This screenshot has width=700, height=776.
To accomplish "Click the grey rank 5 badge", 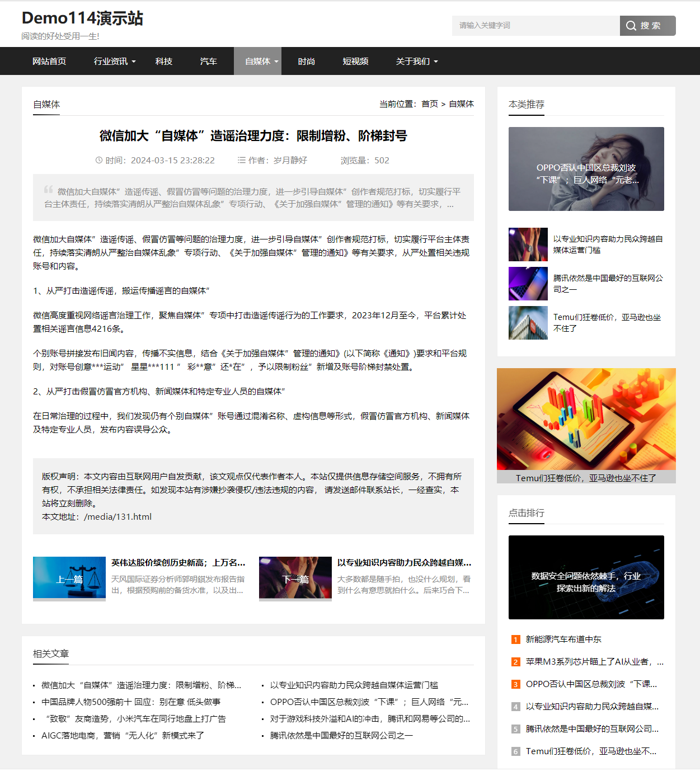I will [x=516, y=729].
